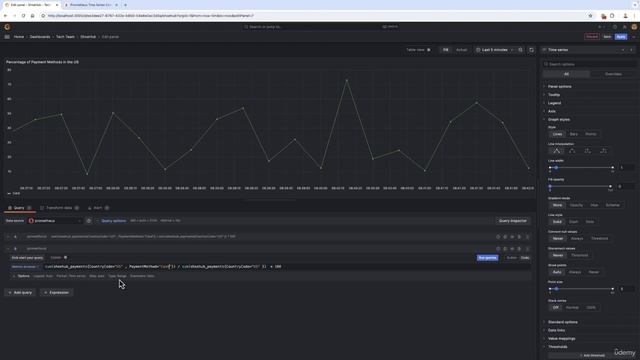Switch to the Query tab

(19, 208)
